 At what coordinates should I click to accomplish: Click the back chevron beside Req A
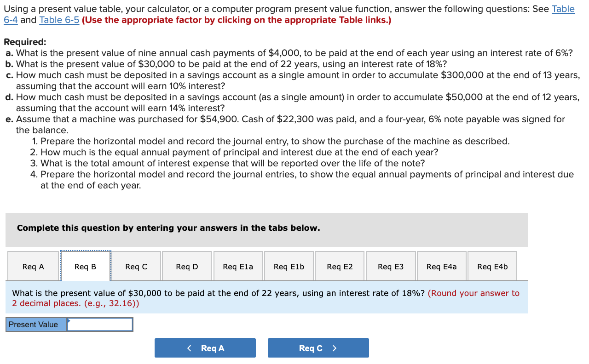click(x=189, y=348)
